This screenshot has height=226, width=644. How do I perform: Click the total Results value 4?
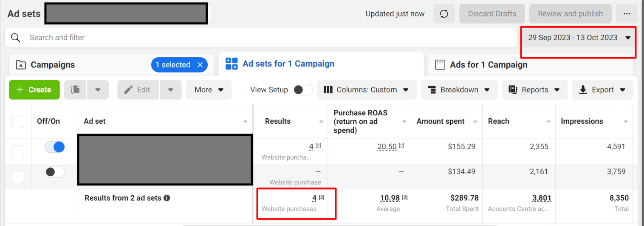tap(314, 198)
